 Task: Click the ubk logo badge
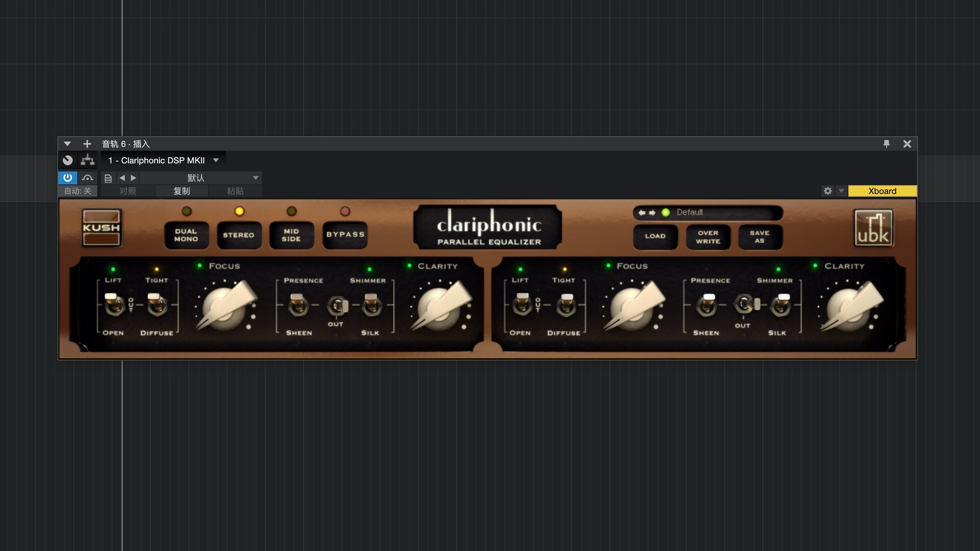(x=873, y=228)
